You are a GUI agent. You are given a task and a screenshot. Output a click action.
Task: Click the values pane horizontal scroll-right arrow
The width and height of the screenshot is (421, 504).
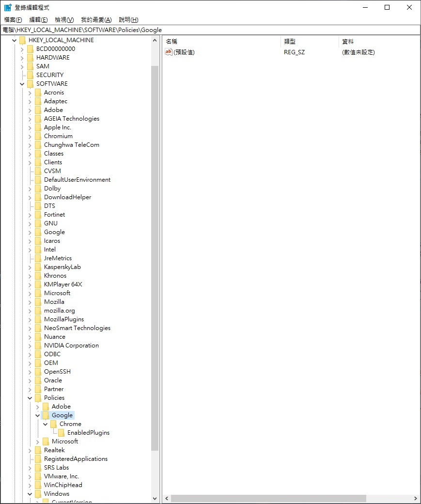pyautogui.click(x=416, y=499)
